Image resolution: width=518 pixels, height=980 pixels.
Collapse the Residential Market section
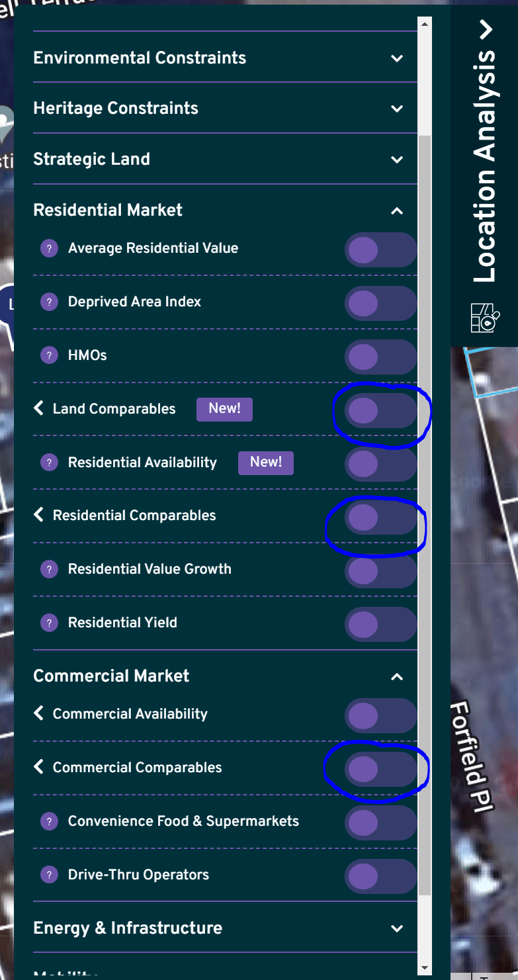click(x=396, y=210)
